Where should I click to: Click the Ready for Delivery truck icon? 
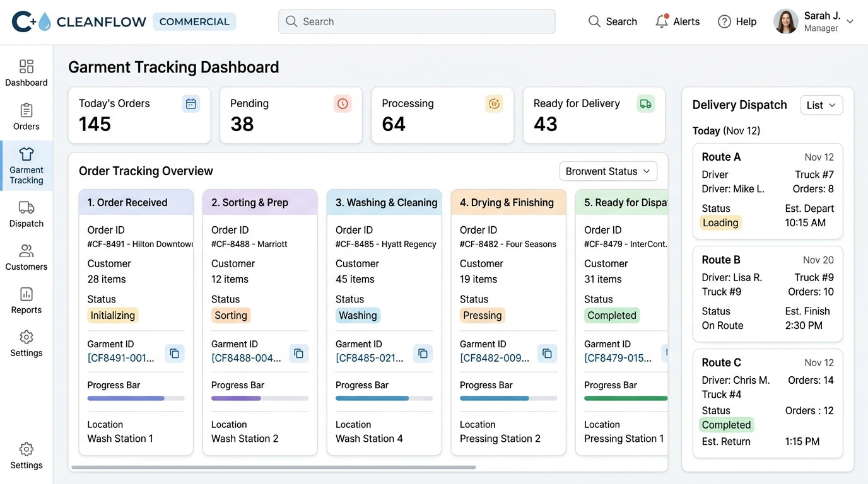click(645, 104)
